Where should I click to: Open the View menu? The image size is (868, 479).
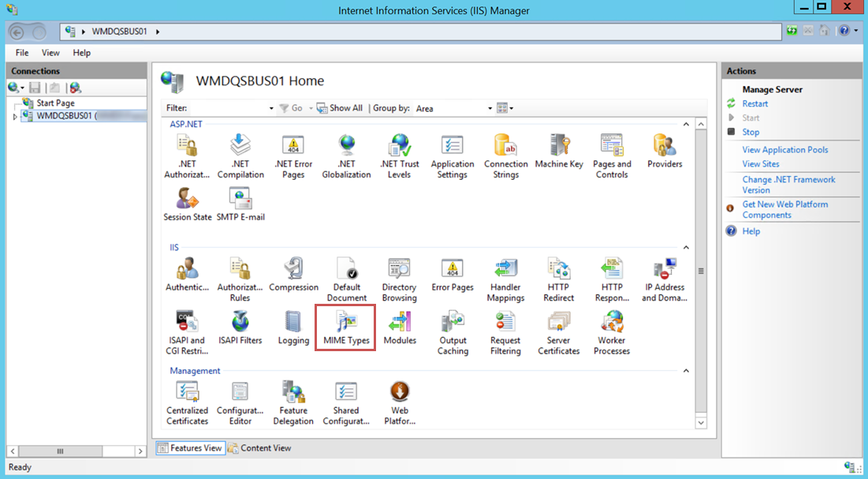tap(50, 53)
